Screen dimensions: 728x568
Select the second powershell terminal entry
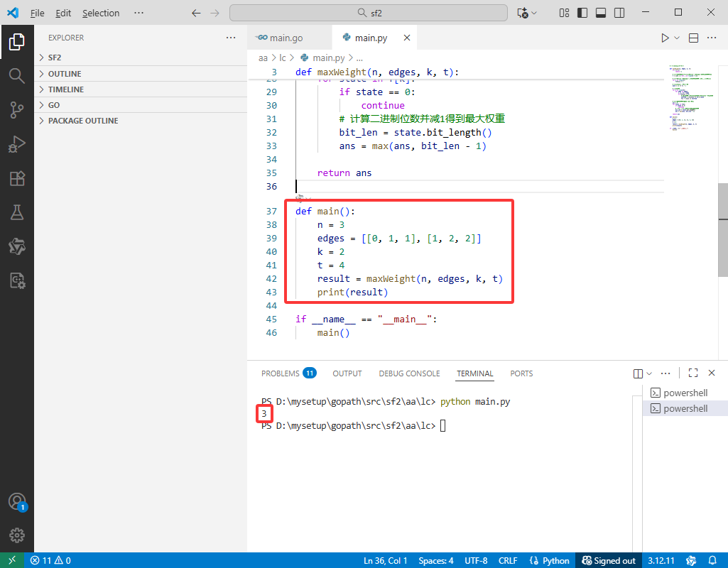click(685, 408)
